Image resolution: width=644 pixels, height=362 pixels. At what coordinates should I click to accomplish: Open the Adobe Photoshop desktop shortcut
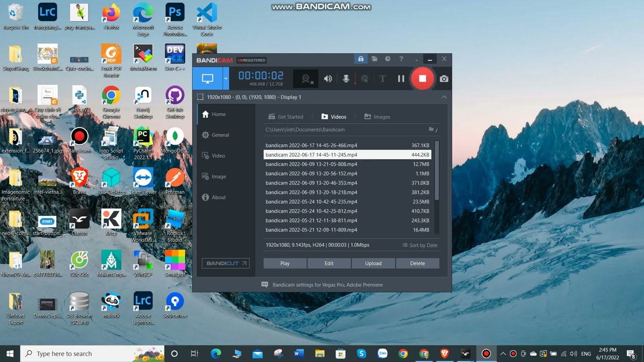pyautogui.click(x=175, y=20)
